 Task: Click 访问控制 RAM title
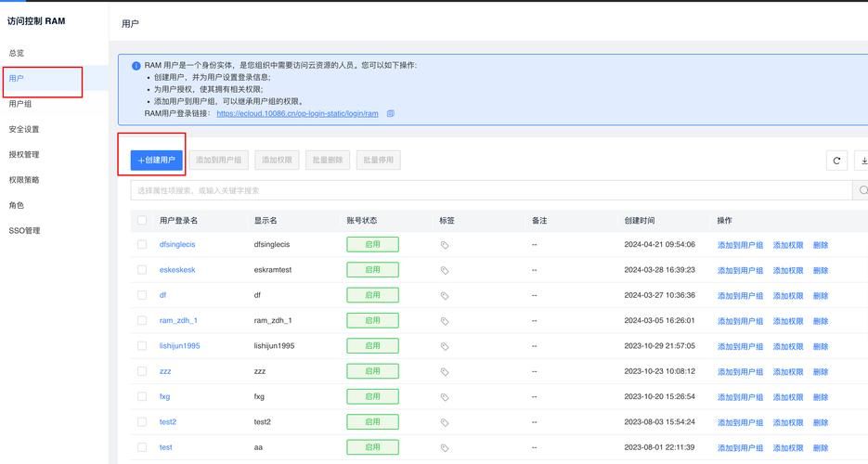pos(36,21)
